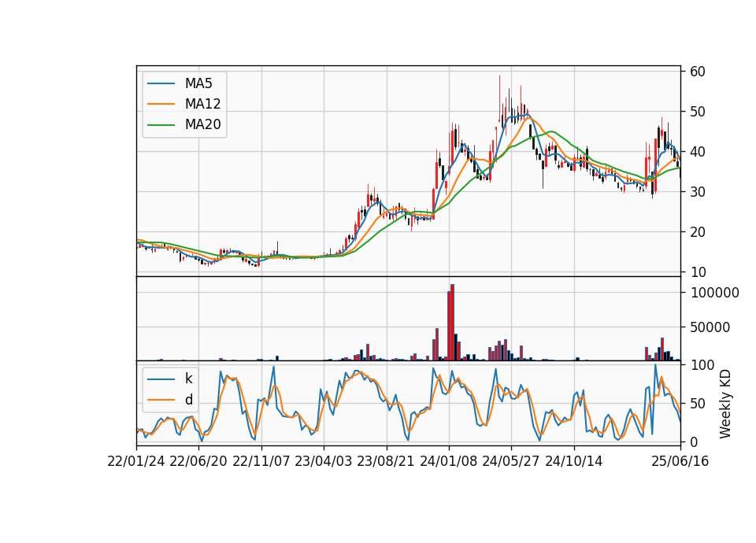
Task: Click the 22/11/07 date tick label
Action: 261,461
